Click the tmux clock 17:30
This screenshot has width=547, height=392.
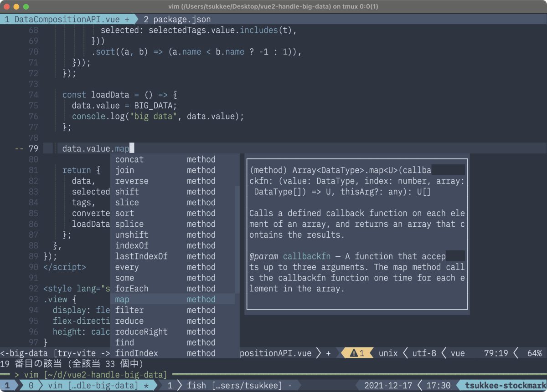tap(439, 386)
